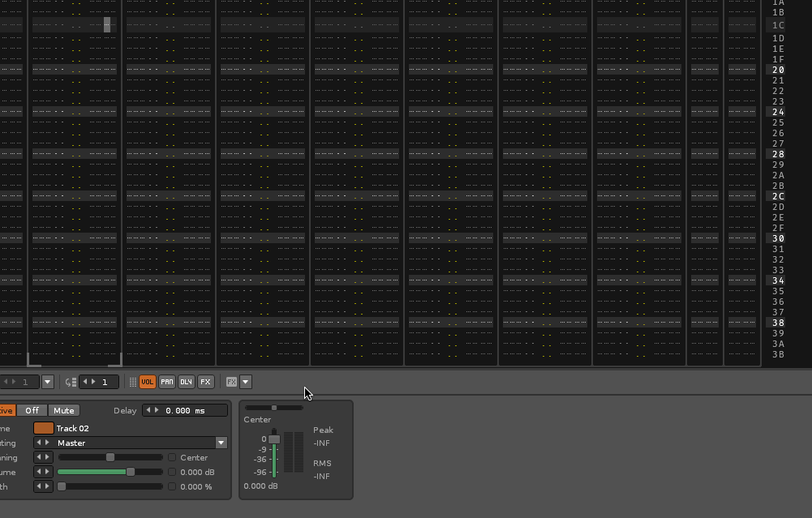The width and height of the screenshot is (812, 518).
Task: Select previous routing with left arrow
Action: coord(39,443)
